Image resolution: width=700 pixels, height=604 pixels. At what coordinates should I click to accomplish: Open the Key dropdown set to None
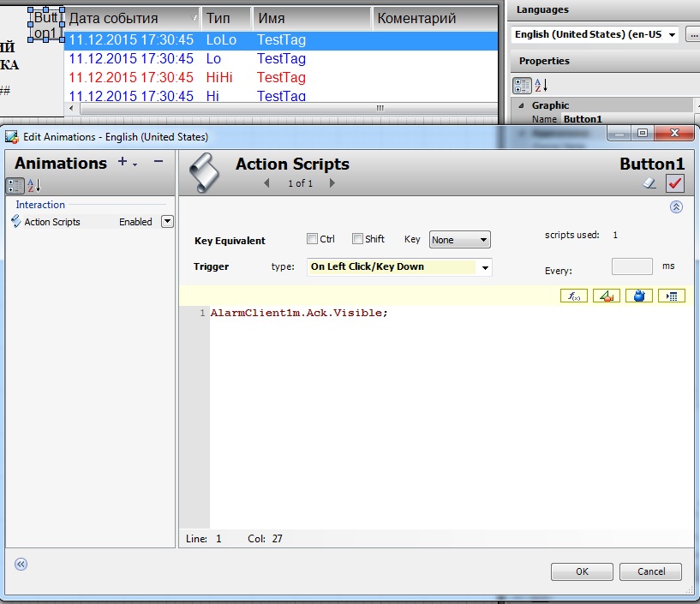tap(459, 240)
